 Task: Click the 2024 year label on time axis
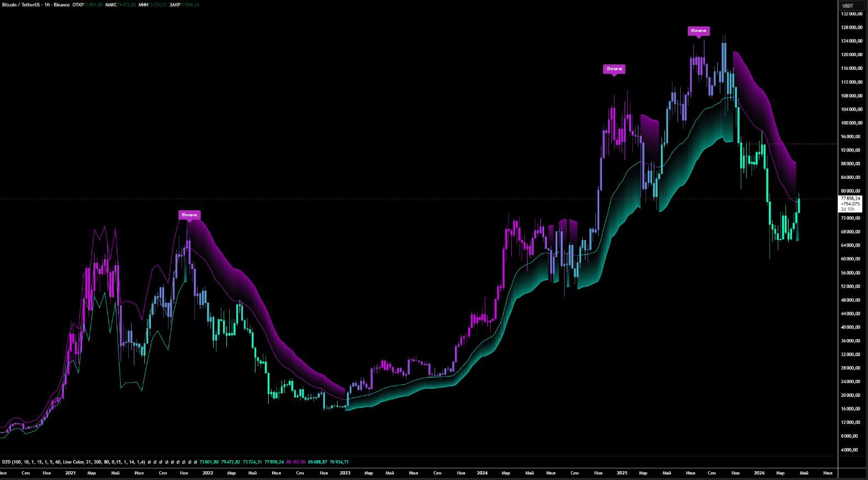coord(482,473)
